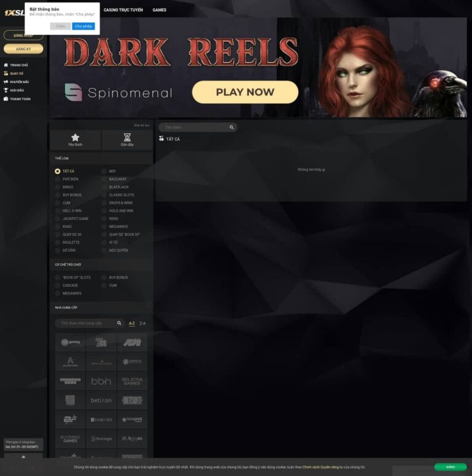
Task: Allow notifications with Cho phép button
Action: [x=84, y=26]
